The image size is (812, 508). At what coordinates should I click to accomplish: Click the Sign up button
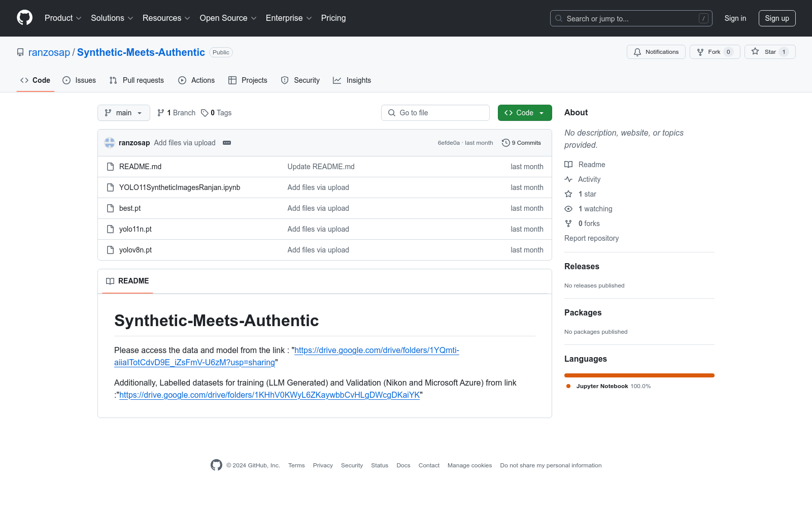point(777,18)
